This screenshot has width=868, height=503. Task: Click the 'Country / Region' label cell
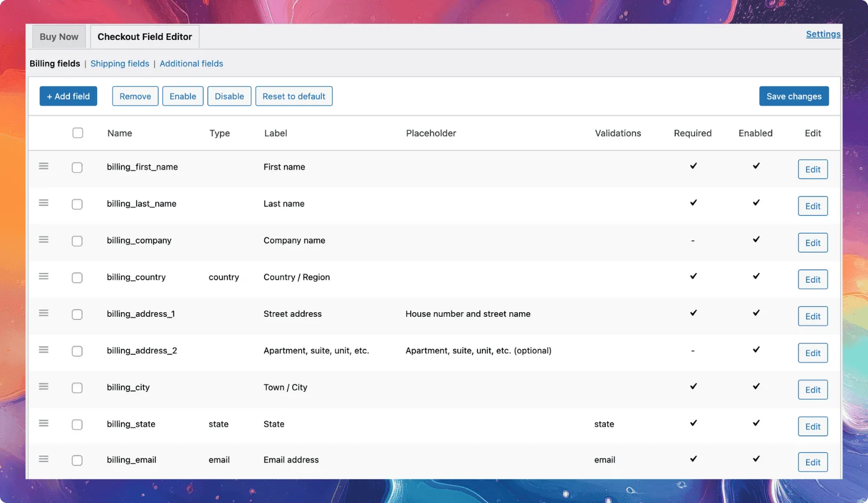297,277
